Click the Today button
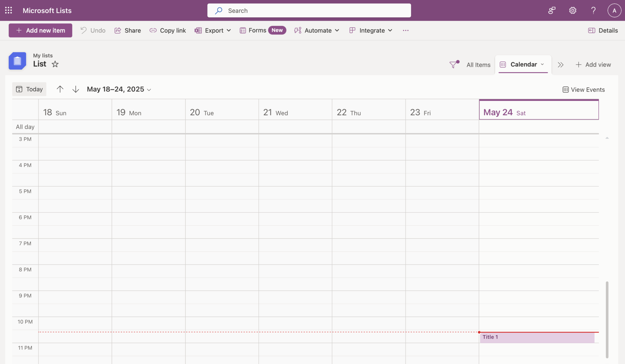The width and height of the screenshot is (625, 364). (x=29, y=89)
